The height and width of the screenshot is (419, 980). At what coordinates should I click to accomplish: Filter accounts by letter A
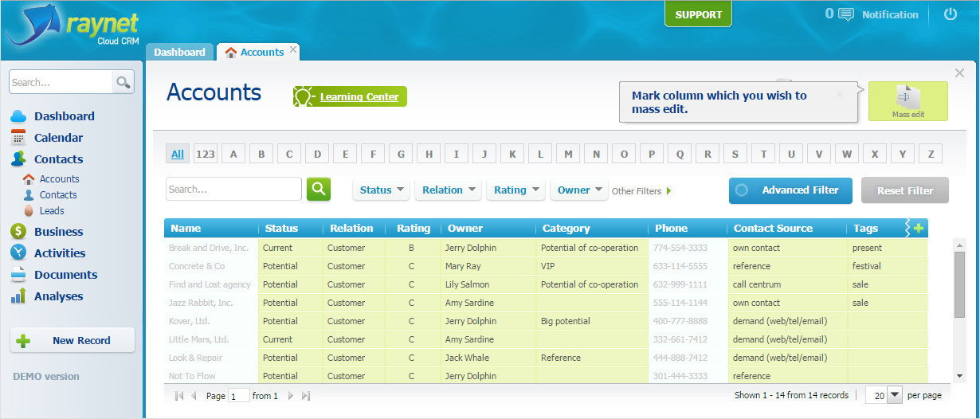coord(233,154)
